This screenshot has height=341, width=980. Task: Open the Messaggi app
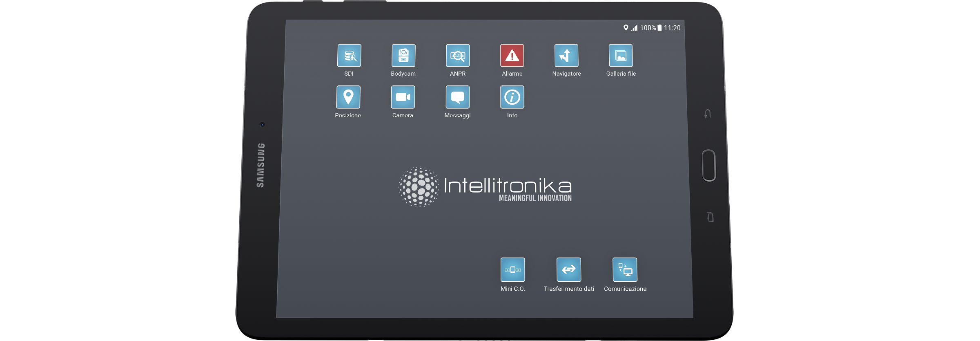tap(458, 97)
